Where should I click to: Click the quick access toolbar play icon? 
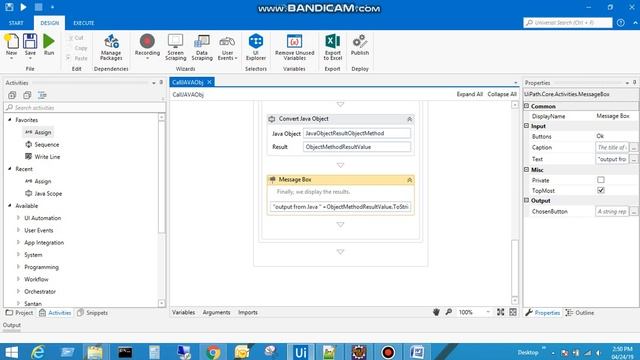coord(24,7)
